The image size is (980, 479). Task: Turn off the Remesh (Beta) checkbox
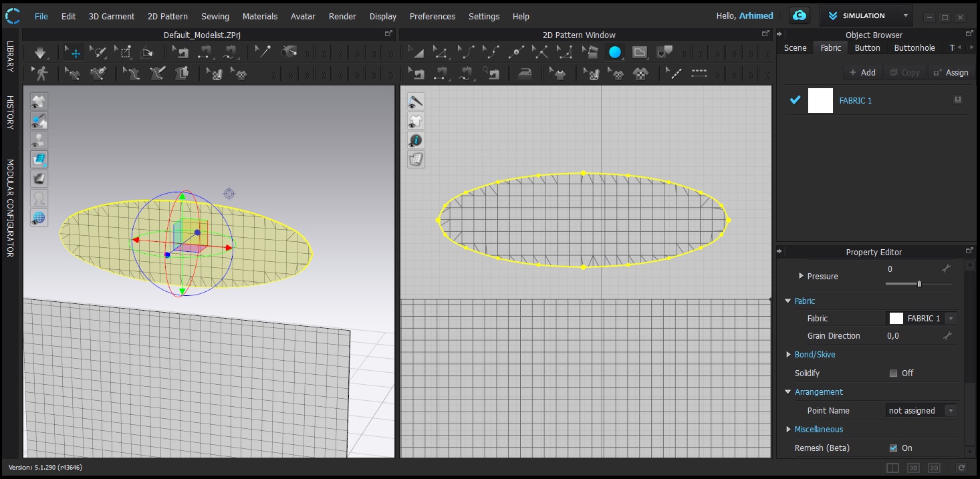click(x=893, y=448)
